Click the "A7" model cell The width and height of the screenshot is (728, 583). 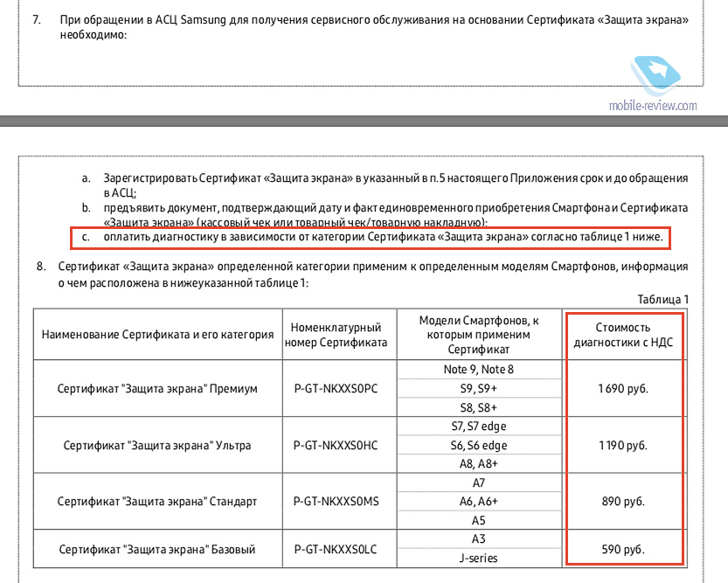[x=479, y=482]
